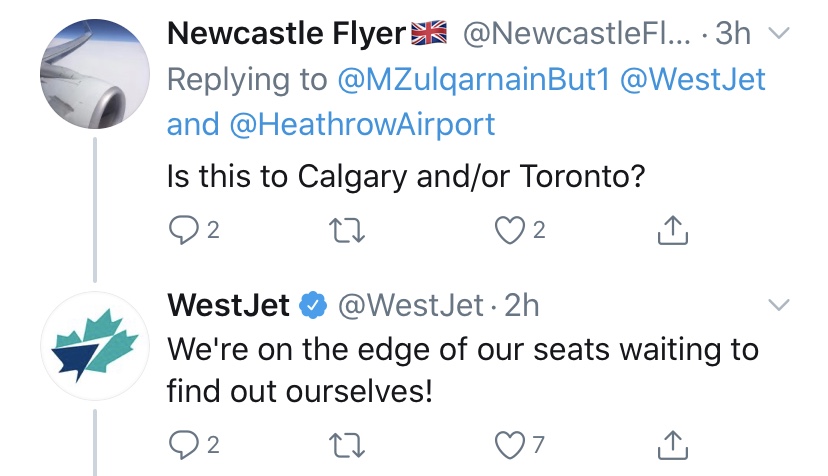
Task: Open the @WestJet handle beside 2h
Action: point(413,304)
